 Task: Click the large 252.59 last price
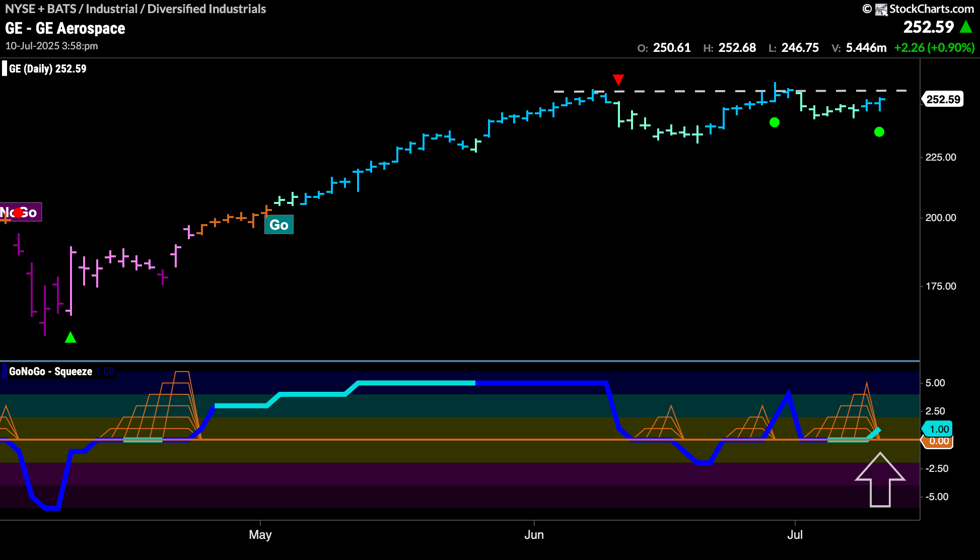point(929,27)
